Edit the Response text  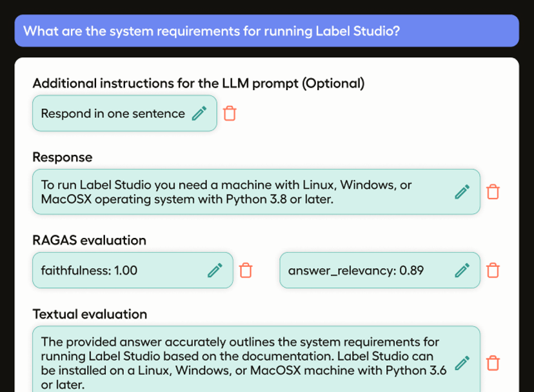(462, 191)
